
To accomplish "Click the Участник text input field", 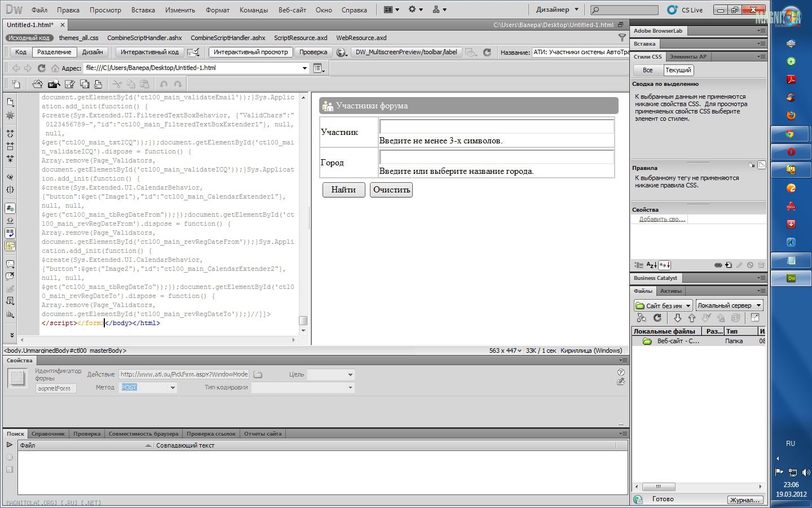I will click(x=497, y=126).
